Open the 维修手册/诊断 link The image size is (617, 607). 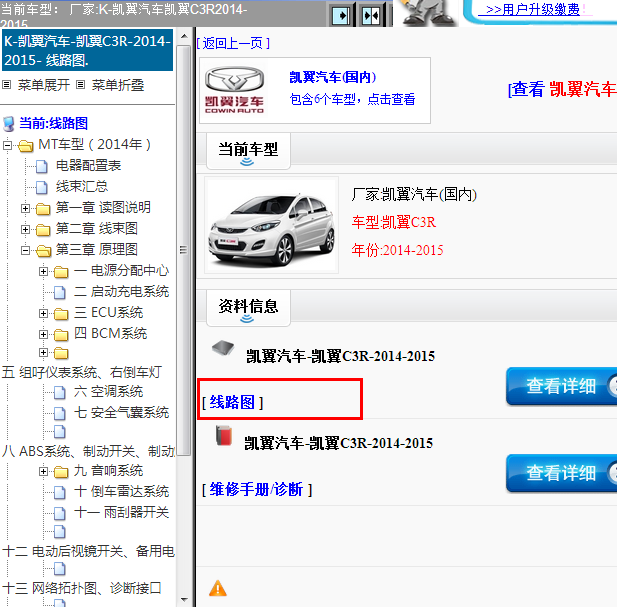[257, 490]
